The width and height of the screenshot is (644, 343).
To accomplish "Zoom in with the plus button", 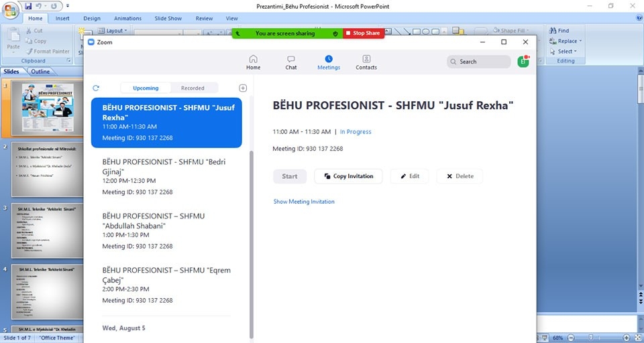I will [627, 338].
